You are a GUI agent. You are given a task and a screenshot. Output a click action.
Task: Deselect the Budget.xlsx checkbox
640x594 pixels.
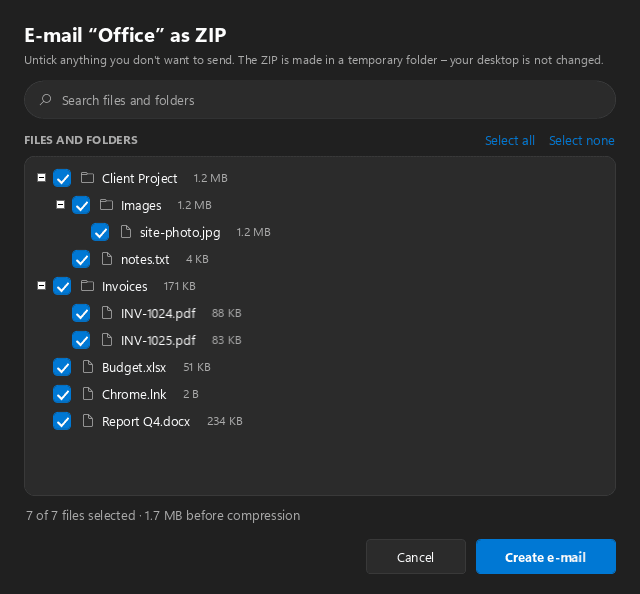62,367
